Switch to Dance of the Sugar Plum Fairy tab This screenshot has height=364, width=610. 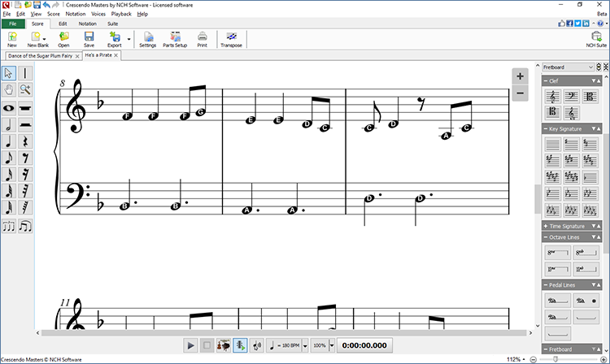41,55
